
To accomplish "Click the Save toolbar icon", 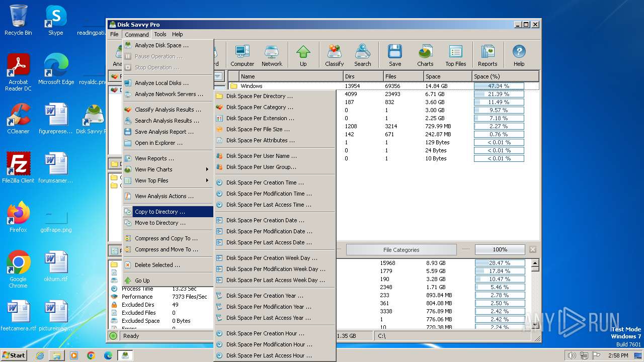I will tap(395, 55).
